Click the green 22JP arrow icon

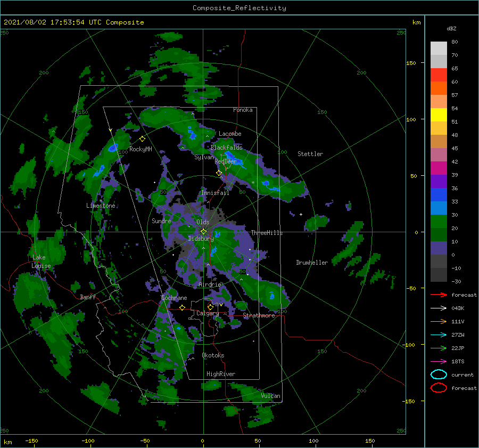pos(439,348)
